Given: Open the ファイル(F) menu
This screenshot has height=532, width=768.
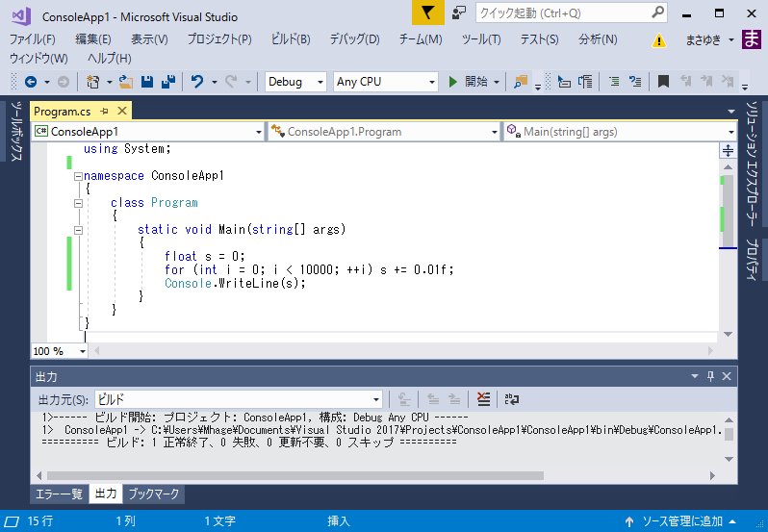Looking at the screenshot, I should [33, 39].
